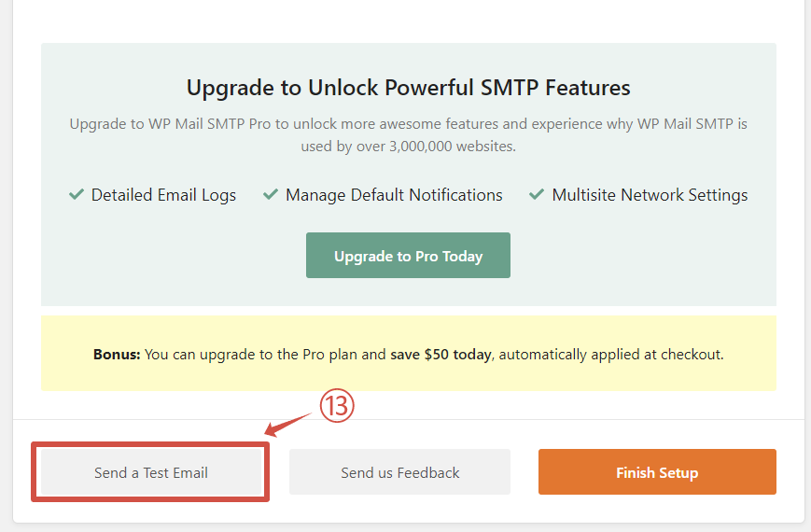Open Send us Feedback

click(x=399, y=472)
